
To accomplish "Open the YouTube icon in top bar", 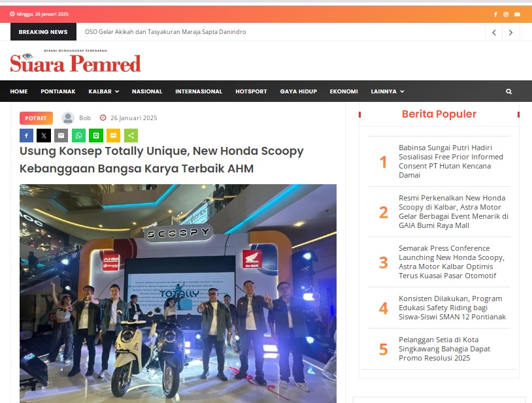I will [517, 14].
